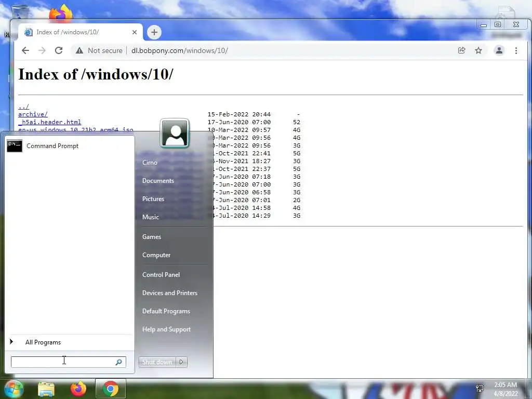Click the 15-Feb-2022 20:44 date text
Image resolution: width=532 pixels, height=399 pixels.
239,114
